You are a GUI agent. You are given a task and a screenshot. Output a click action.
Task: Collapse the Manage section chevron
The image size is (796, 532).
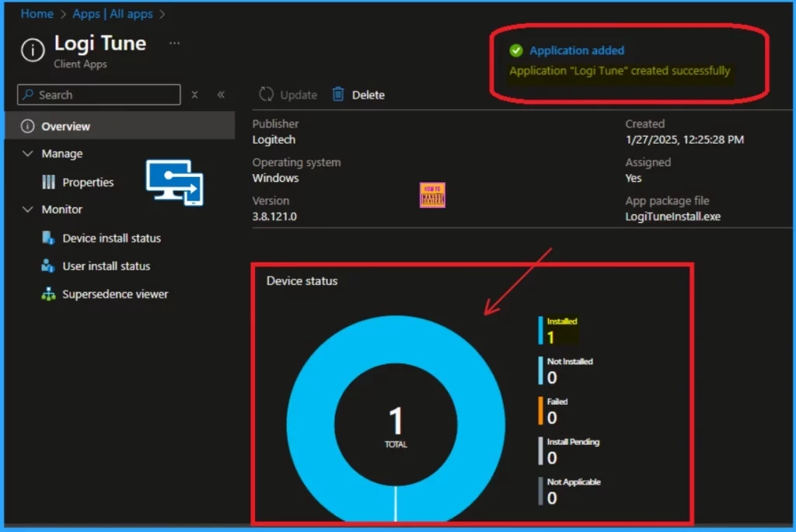(28, 153)
